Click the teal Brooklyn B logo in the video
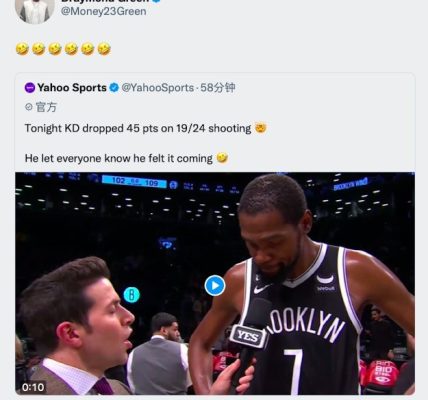428x400 pixels. (132, 295)
